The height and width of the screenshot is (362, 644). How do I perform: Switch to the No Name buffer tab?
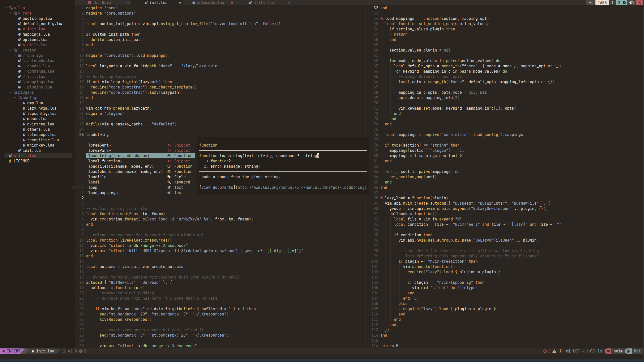[103, 3]
